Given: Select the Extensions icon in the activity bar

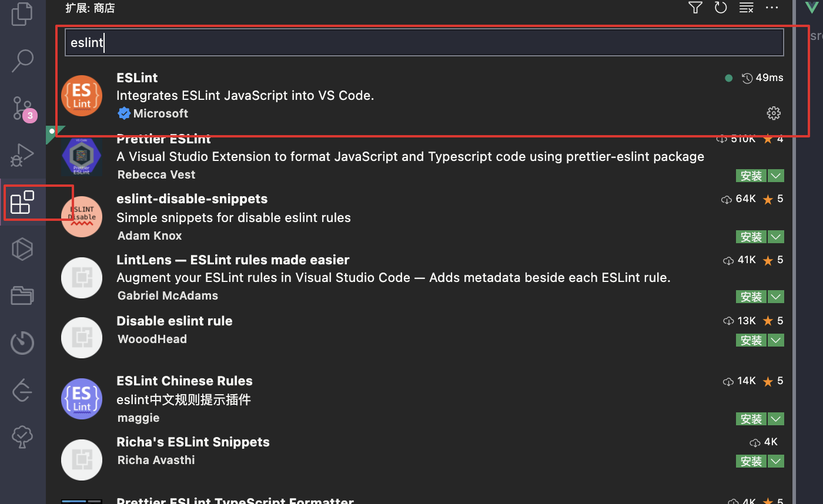Looking at the screenshot, I should coord(22,203).
